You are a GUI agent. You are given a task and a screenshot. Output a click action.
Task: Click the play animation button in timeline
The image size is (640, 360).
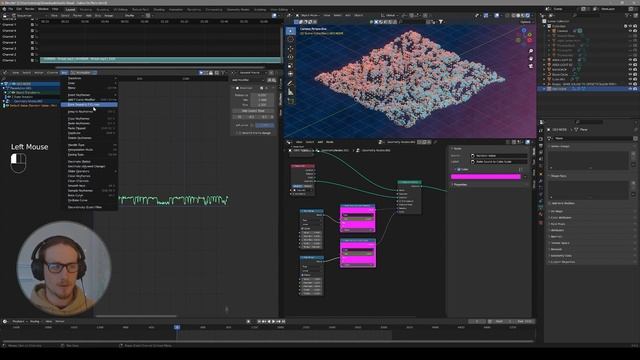point(273,322)
